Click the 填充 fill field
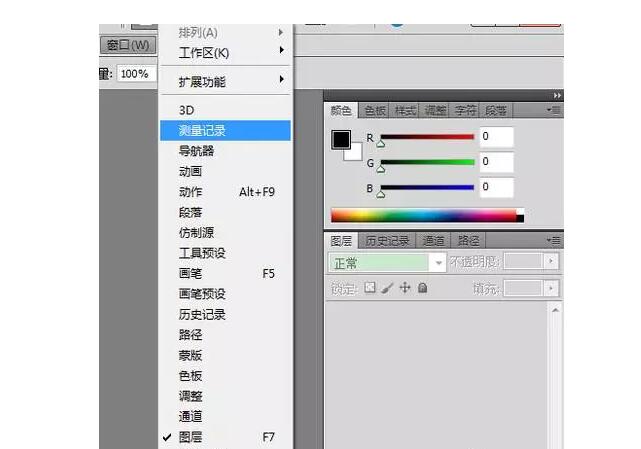641x449 pixels. click(524, 288)
